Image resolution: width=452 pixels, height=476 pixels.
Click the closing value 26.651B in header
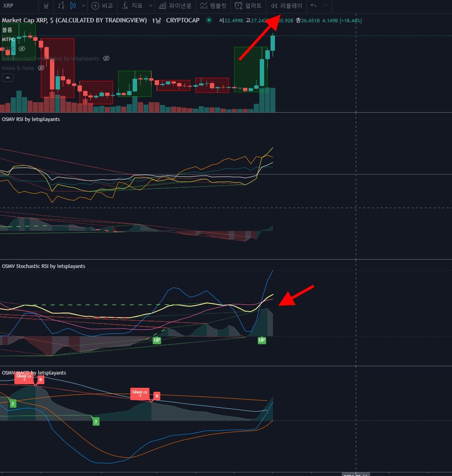(x=311, y=21)
